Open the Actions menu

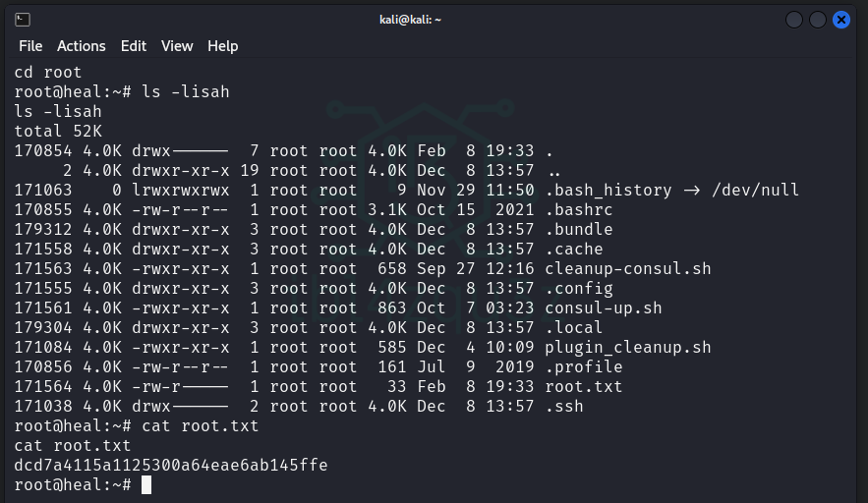81,46
